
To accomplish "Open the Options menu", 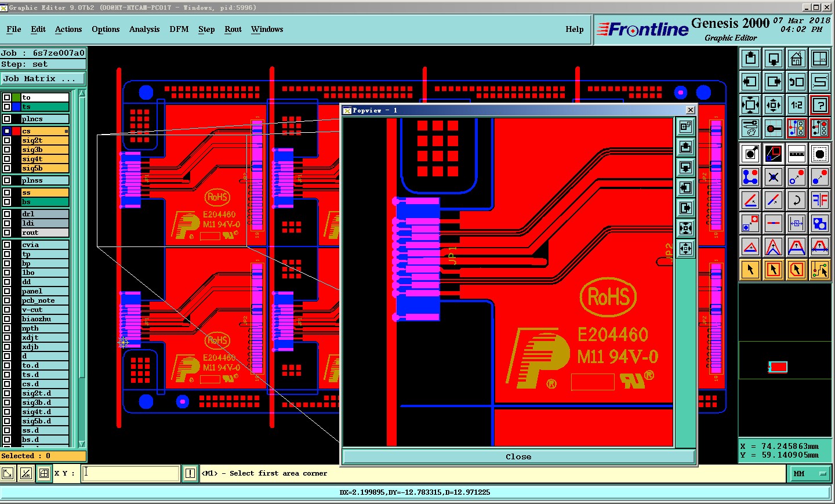I will [106, 29].
